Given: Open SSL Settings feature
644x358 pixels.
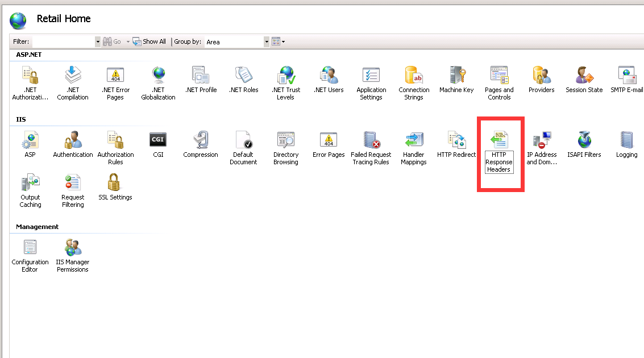Looking at the screenshot, I should [115, 187].
